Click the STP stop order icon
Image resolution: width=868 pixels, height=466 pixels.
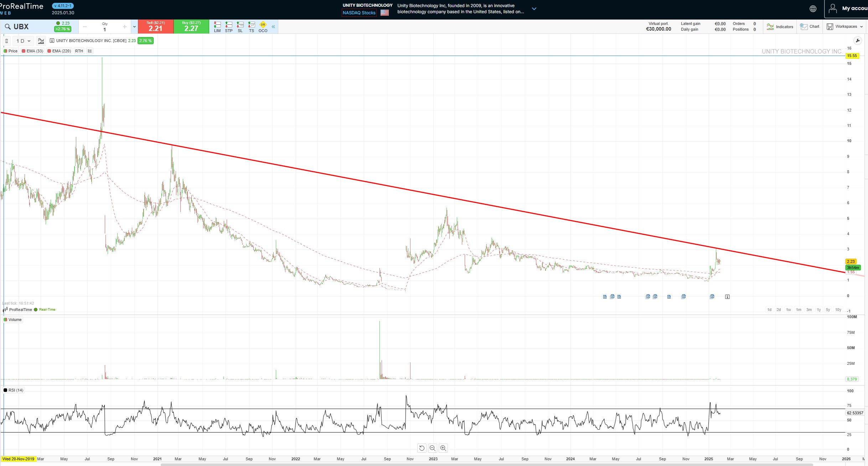click(229, 26)
